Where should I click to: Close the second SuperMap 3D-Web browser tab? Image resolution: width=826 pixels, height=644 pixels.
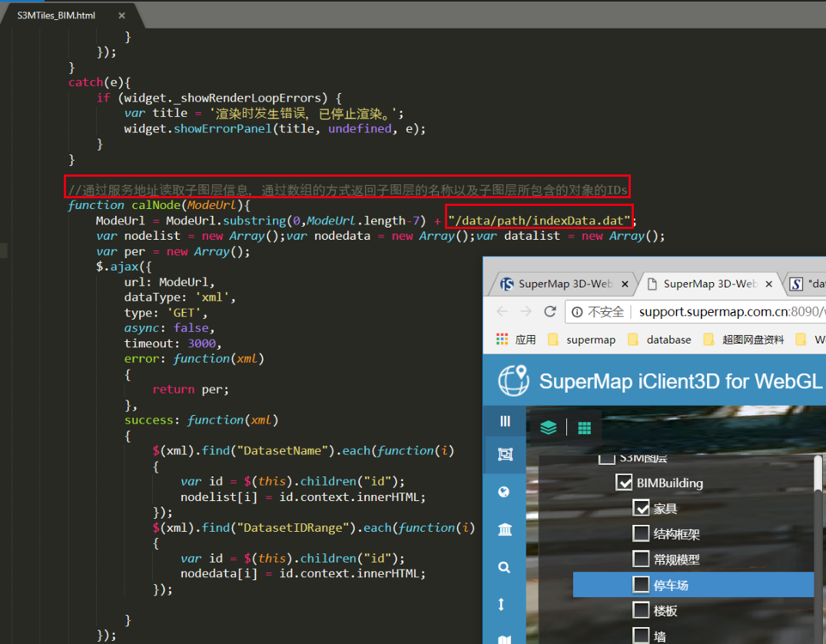click(768, 284)
